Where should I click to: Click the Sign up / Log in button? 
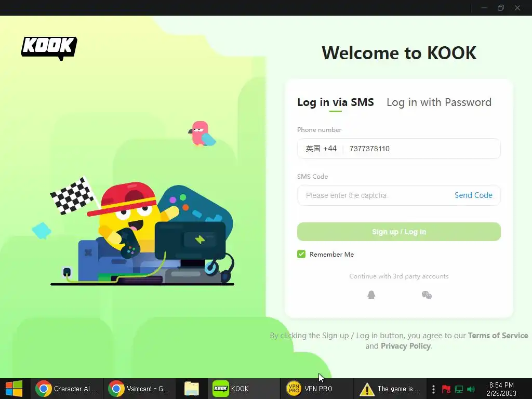(x=399, y=232)
